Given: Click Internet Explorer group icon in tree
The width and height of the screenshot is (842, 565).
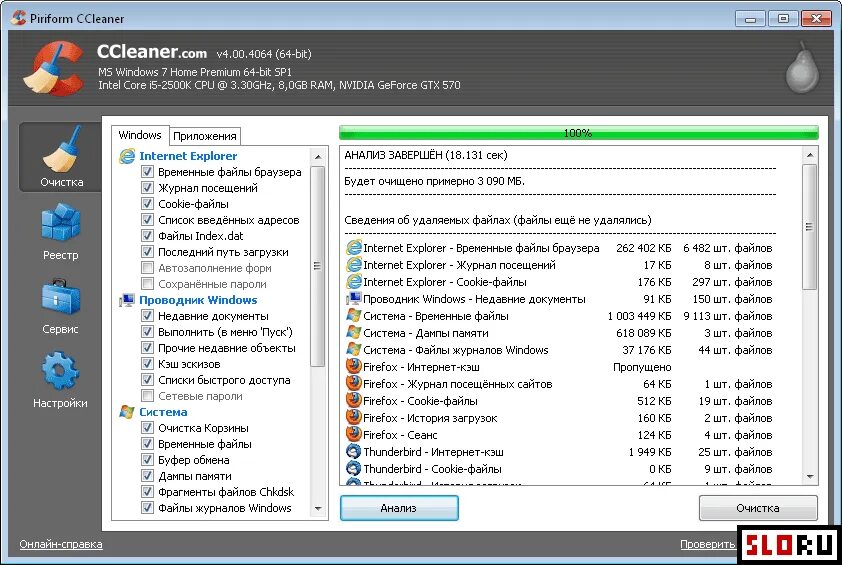Looking at the screenshot, I should click(x=127, y=156).
